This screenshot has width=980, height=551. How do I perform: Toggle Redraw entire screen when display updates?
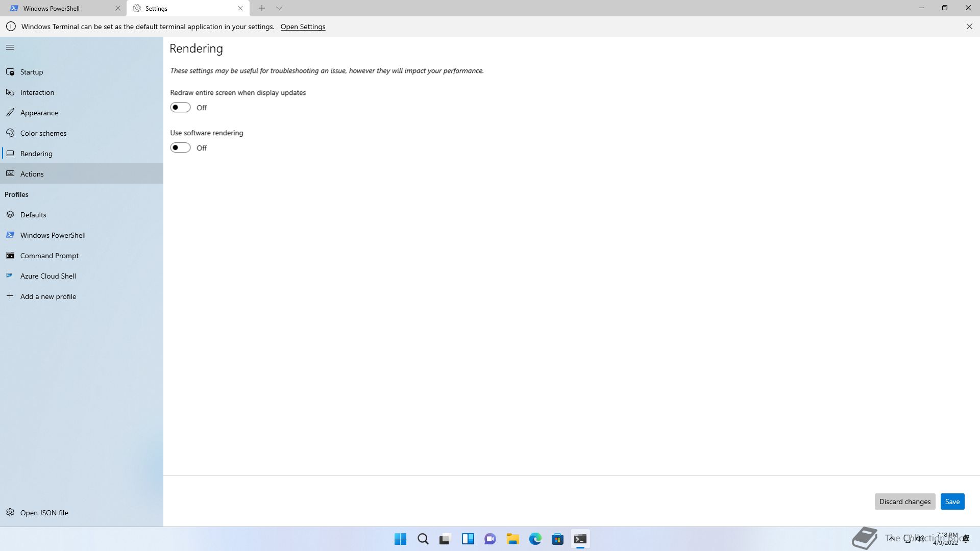coord(180,107)
